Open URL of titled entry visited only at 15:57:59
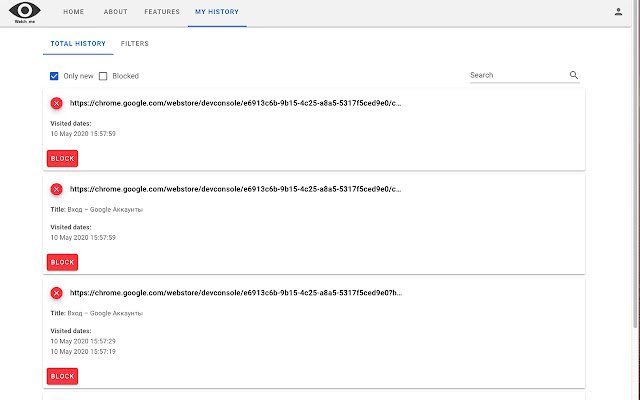Screen dimensions: 640x400 click(236, 189)
